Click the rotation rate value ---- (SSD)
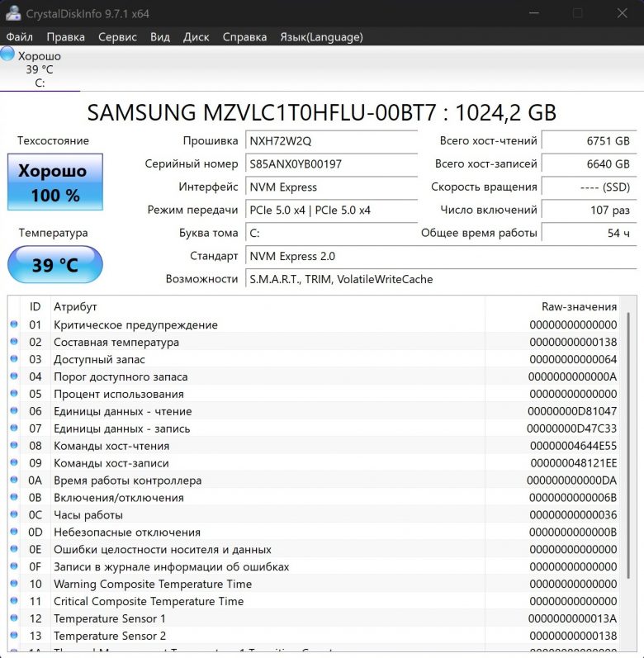The image size is (644, 658). (590, 187)
